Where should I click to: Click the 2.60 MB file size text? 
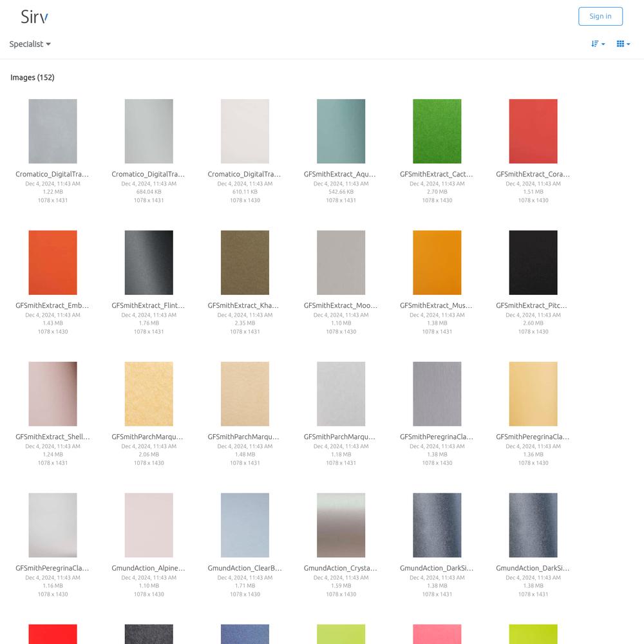533,323
